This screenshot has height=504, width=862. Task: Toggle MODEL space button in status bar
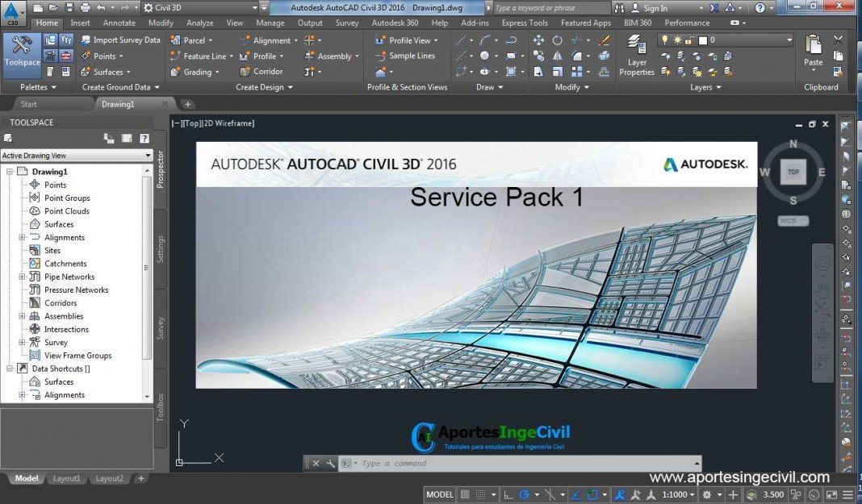click(x=440, y=494)
